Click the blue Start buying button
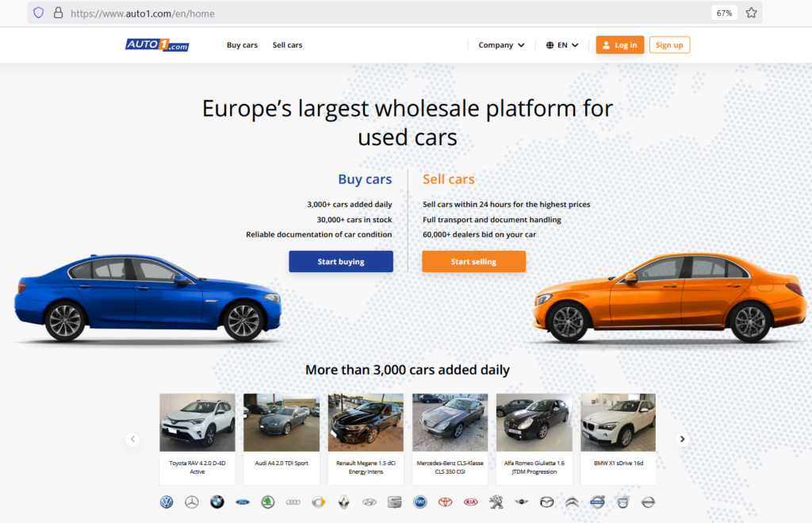This screenshot has width=812, height=523. click(341, 262)
